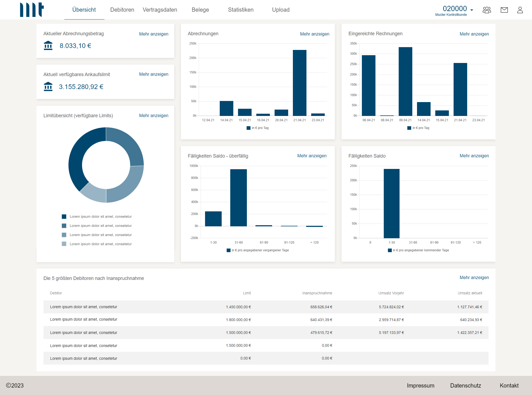
Task: Click Mehr anzeigen for top 5 Debitoren
Action: tap(474, 277)
